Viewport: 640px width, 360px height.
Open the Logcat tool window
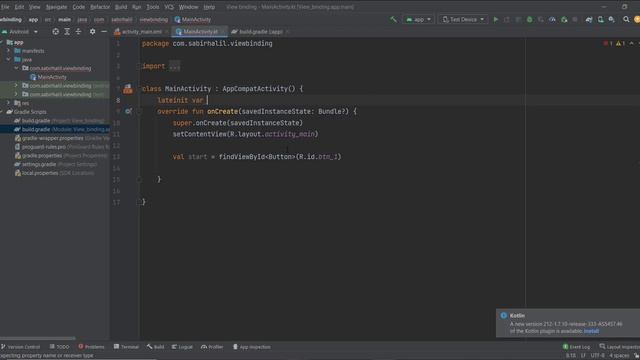182,347
